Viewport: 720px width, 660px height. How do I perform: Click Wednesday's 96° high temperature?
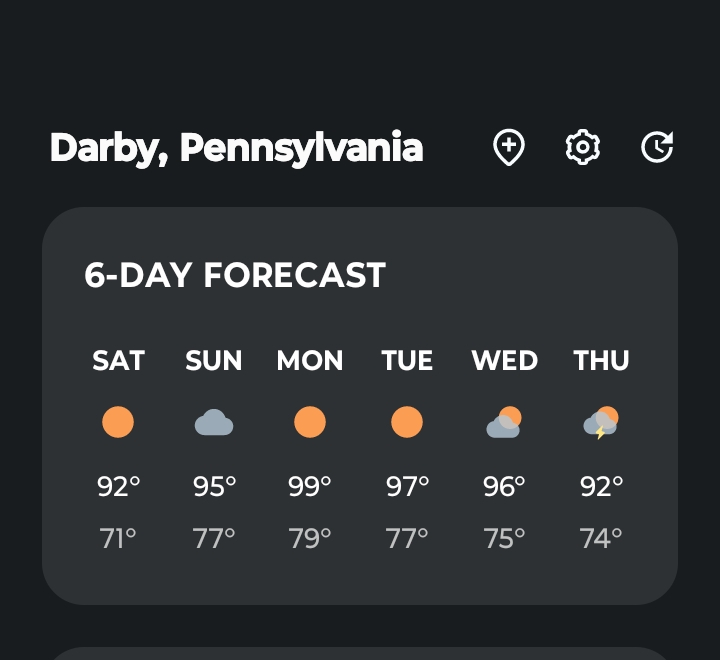(504, 487)
